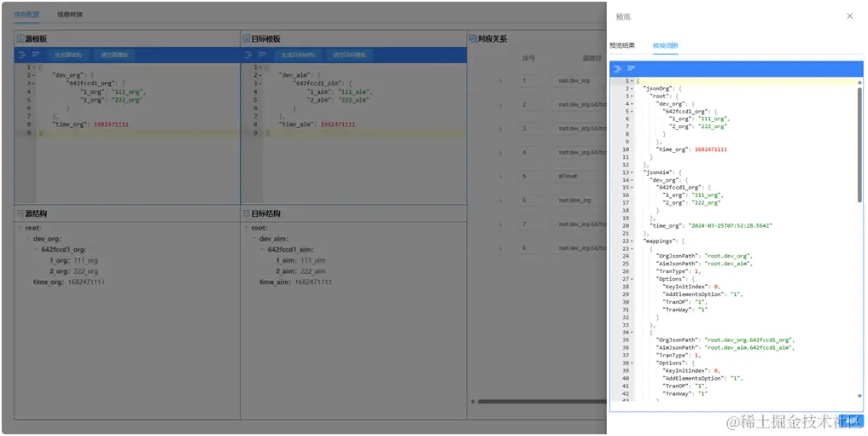Tick the checkbox for mapping row 6

click(477, 201)
